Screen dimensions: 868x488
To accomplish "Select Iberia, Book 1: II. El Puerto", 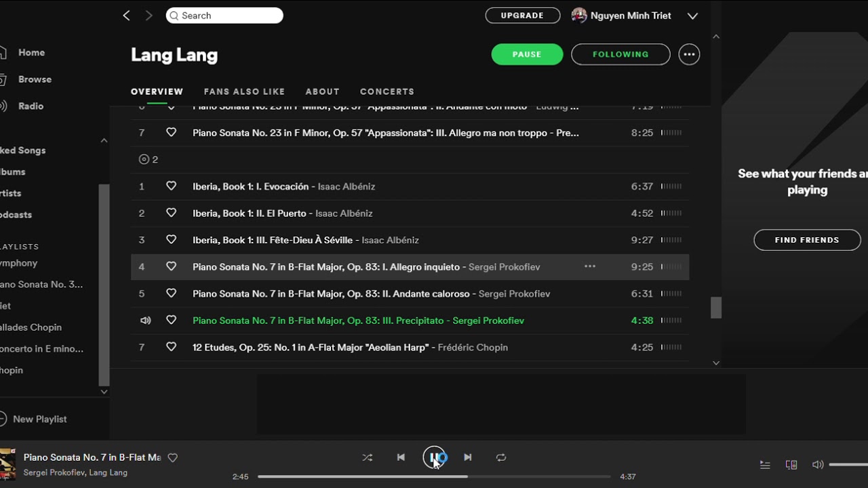I will [250, 213].
